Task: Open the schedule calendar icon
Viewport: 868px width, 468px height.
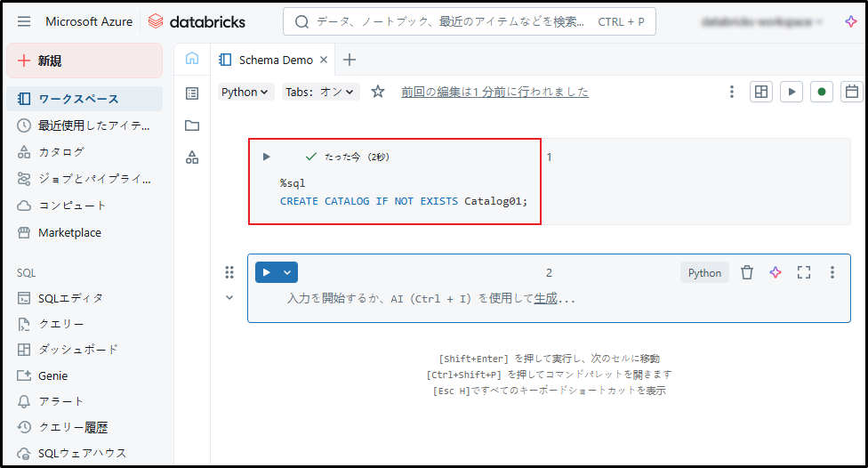Action: click(x=852, y=92)
